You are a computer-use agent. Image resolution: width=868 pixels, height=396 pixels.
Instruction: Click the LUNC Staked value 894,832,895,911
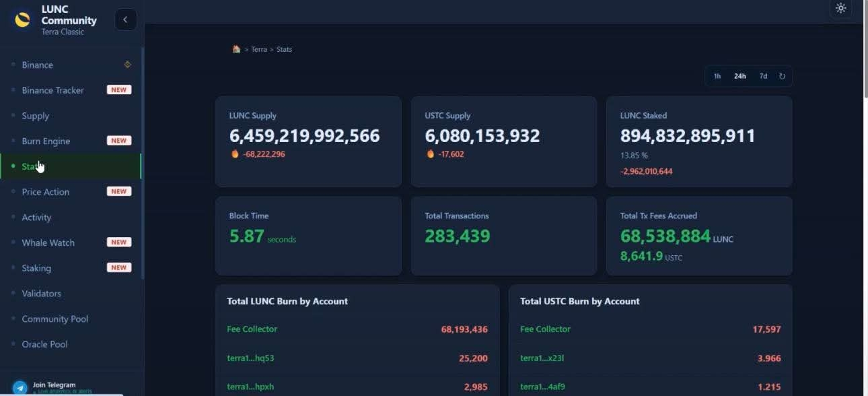(688, 136)
